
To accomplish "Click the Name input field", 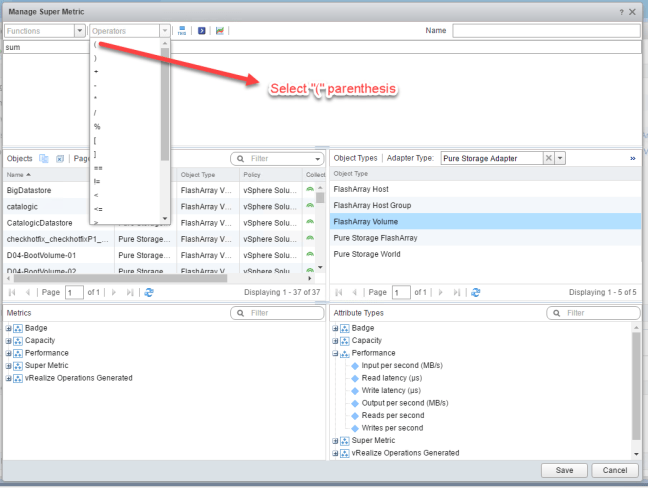I will 544,31.
